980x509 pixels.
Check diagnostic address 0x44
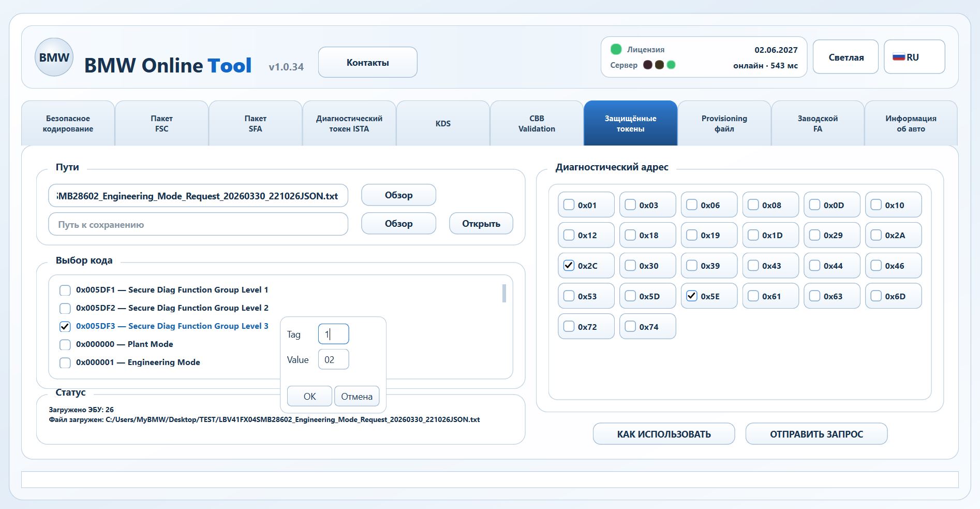pyautogui.click(x=814, y=265)
